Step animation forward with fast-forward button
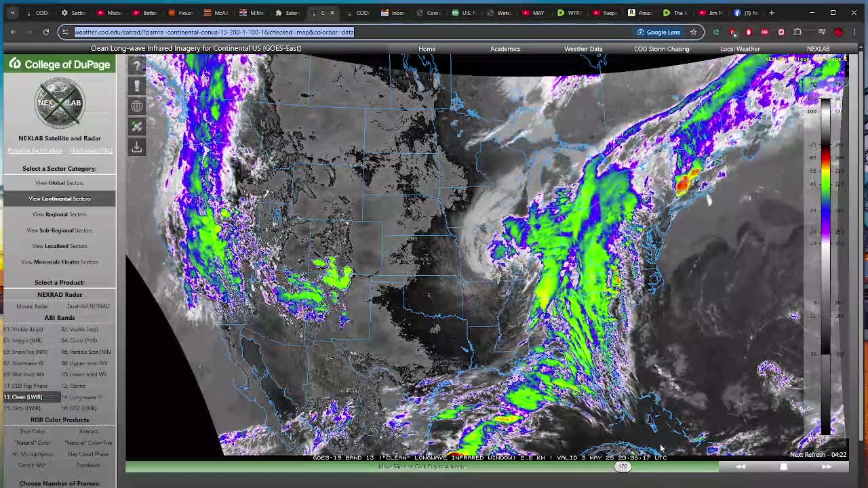Viewport: 868px width, 488px height. pos(826,466)
